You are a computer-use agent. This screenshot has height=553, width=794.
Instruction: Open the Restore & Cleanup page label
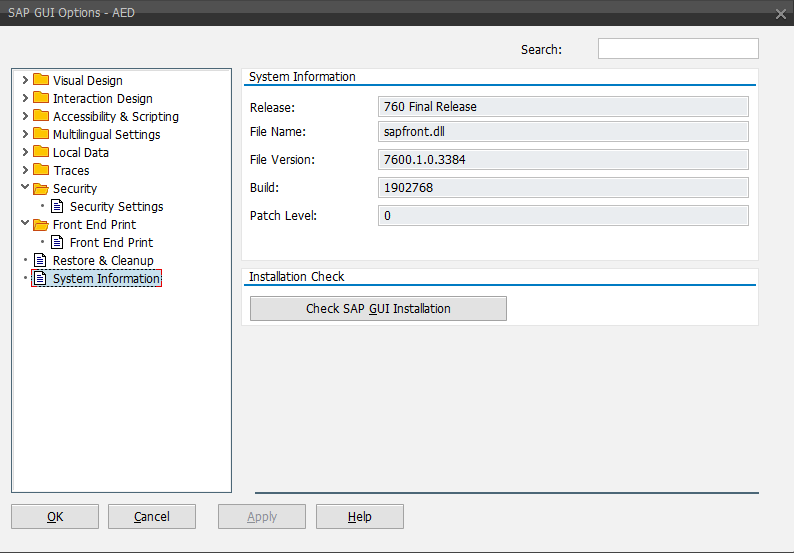coord(103,260)
